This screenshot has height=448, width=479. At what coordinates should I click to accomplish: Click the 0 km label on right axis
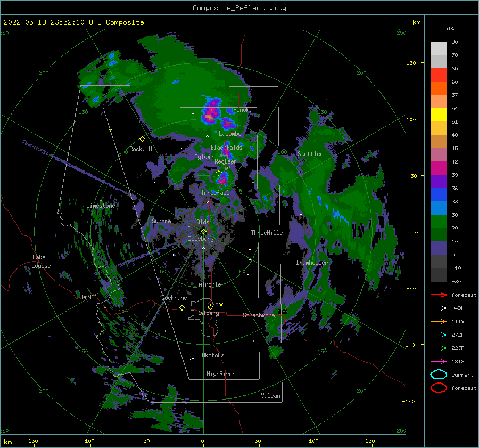pos(416,232)
